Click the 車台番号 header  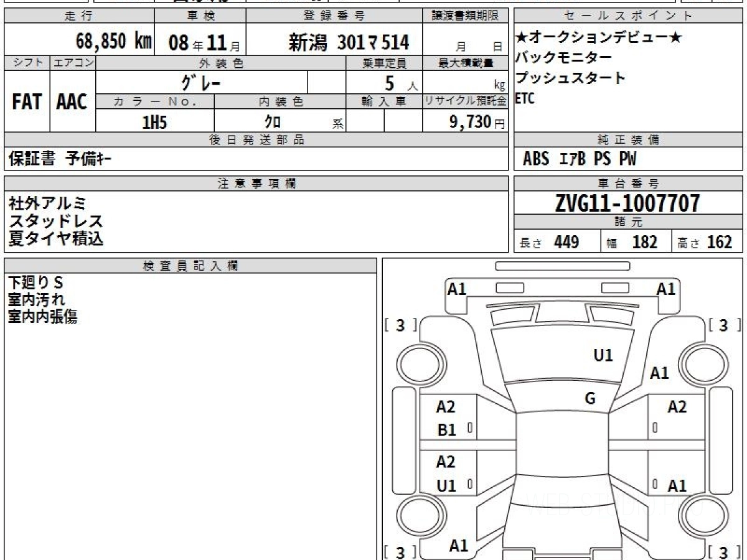click(628, 183)
